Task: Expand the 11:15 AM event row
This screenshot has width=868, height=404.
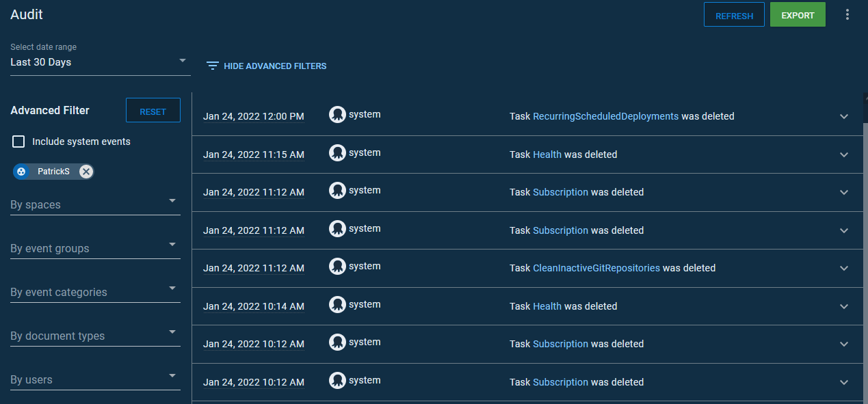Action: (x=844, y=154)
